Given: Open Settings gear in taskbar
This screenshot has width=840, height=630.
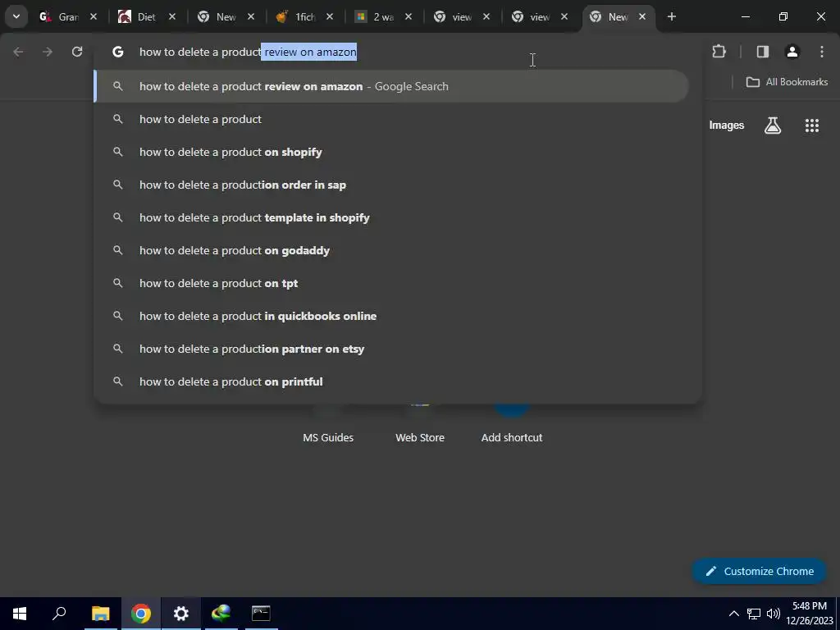Looking at the screenshot, I should [x=181, y=614].
